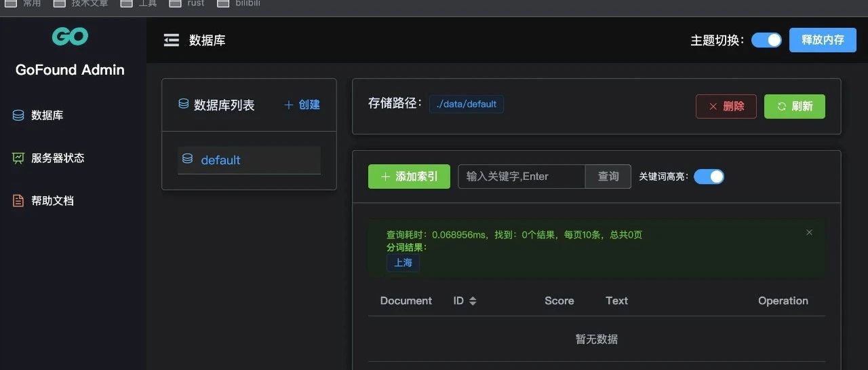Focus the 输入关键字,Enter search field
The width and height of the screenshot is (868, 370).
(x=521, y=177)
